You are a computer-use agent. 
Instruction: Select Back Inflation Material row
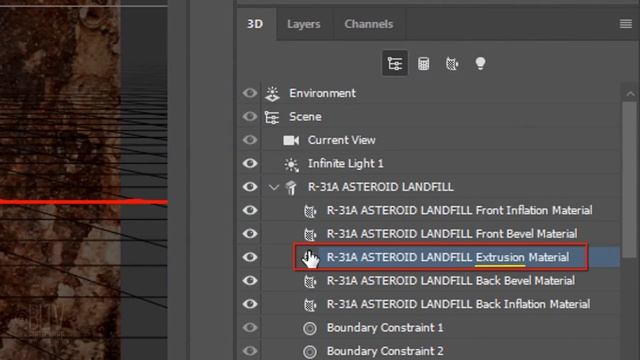441,304
